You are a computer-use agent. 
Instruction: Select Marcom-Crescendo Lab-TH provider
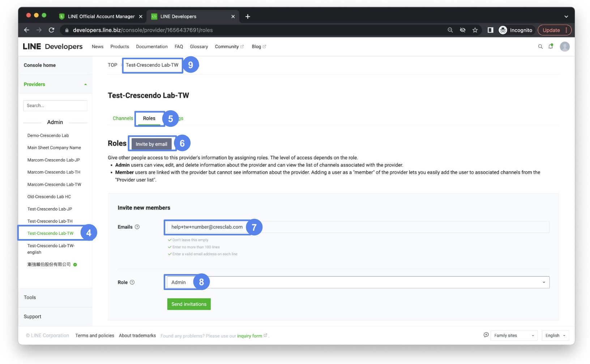point(54,172)
